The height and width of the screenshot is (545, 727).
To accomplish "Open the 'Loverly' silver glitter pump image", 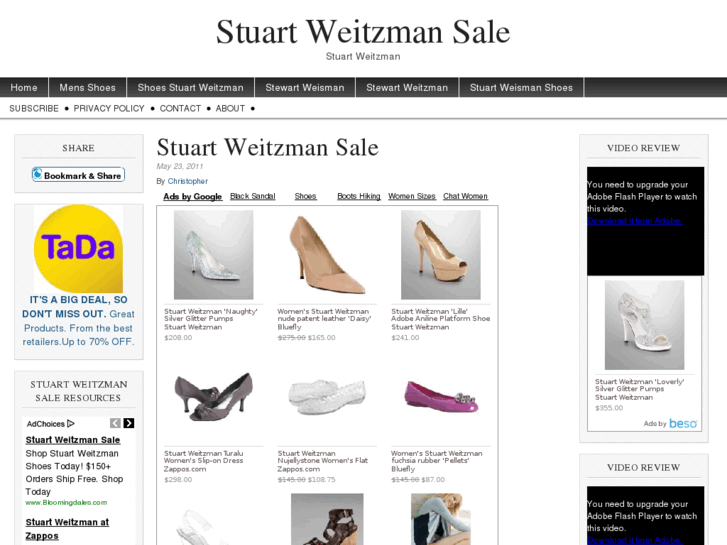I will point(644,325).
